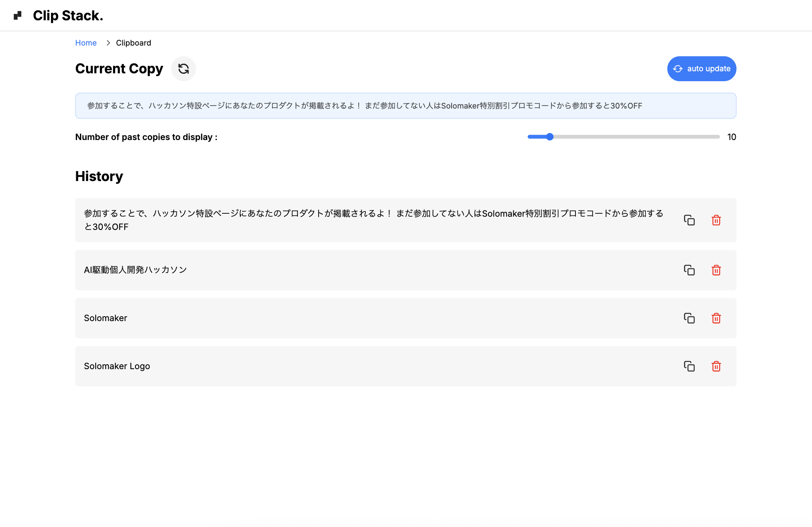
Task: Delete the Solomaker history entry
Action: pos(716,318)
